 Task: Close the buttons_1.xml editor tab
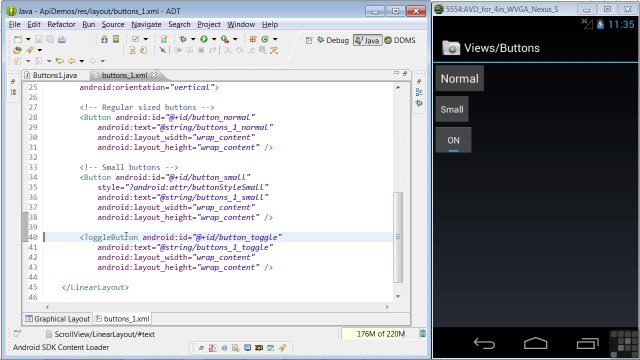click(x=154, y=75)
